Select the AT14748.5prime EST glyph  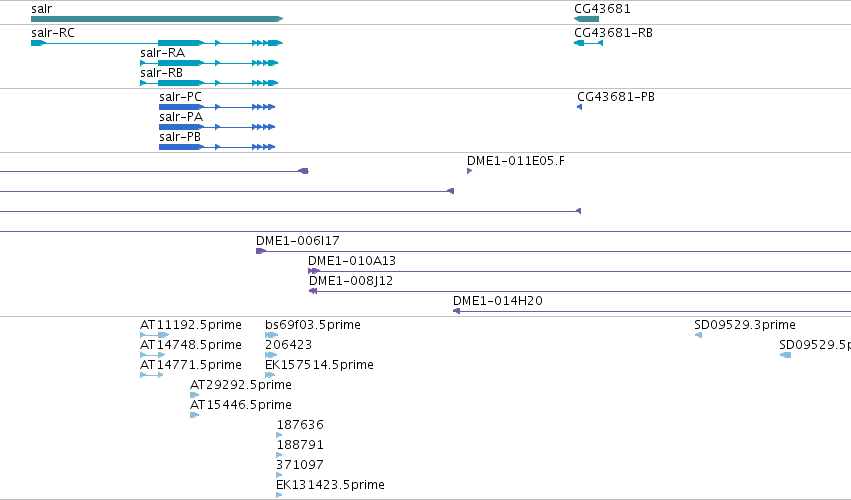(153, 355)
